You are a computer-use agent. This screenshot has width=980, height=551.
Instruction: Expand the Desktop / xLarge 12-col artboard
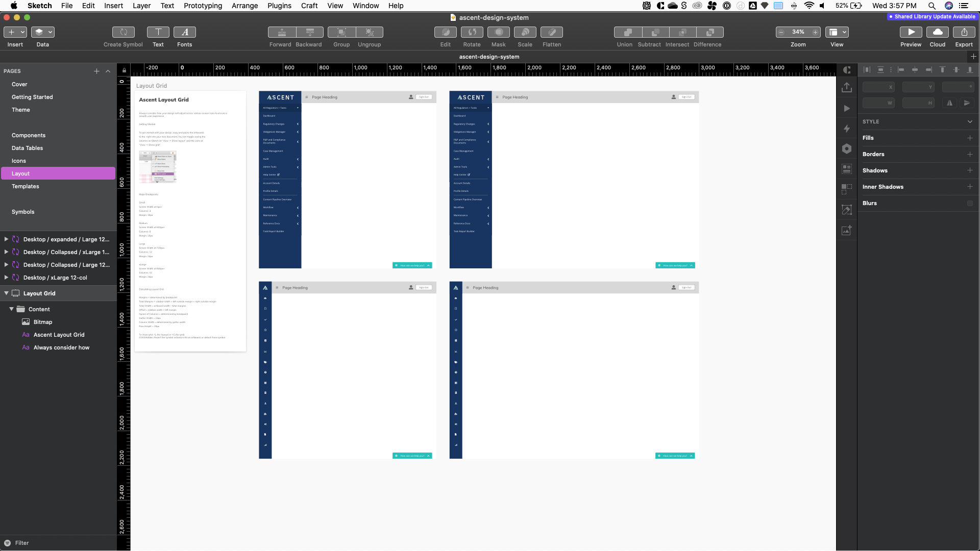pos(6,278)
